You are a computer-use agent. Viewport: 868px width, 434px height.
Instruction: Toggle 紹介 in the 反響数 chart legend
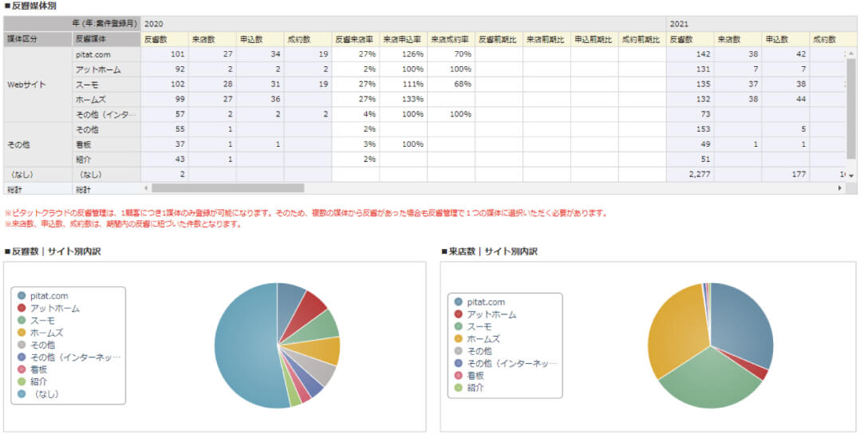[32, 381]
